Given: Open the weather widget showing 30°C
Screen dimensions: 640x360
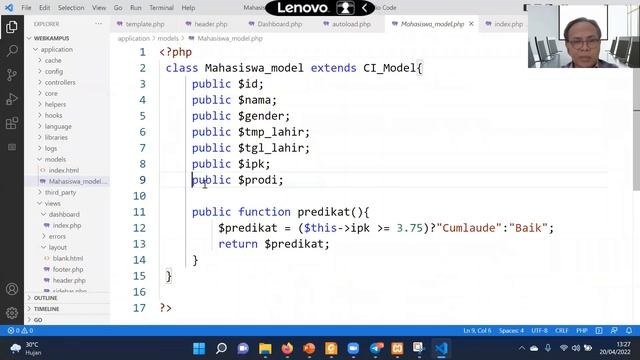Looking at the screenshot, I should [x=26, y=348].
